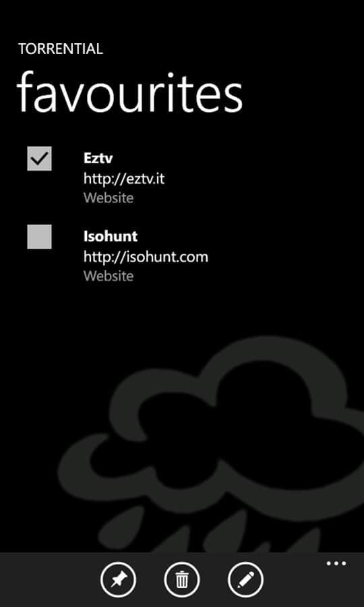Tap the edit pencil icon
364x607 pixels.
(245, 580)
